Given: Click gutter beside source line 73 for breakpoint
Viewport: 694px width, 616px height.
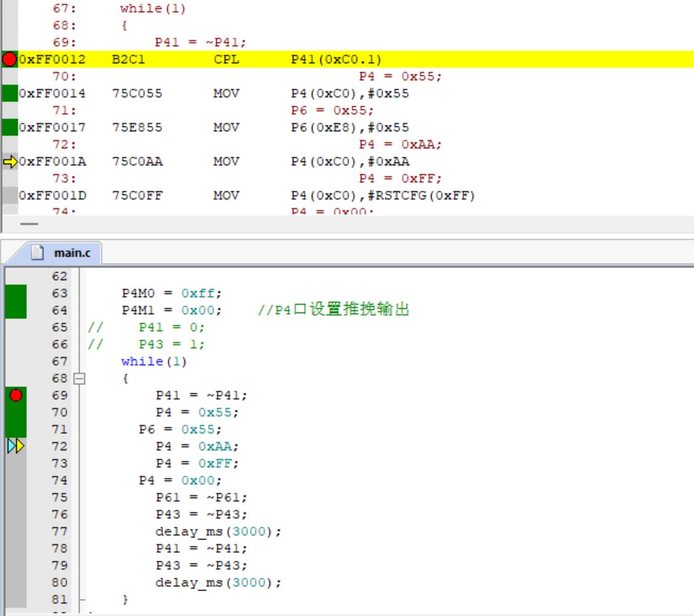Looking at the screenshot, I should (16, 464).
